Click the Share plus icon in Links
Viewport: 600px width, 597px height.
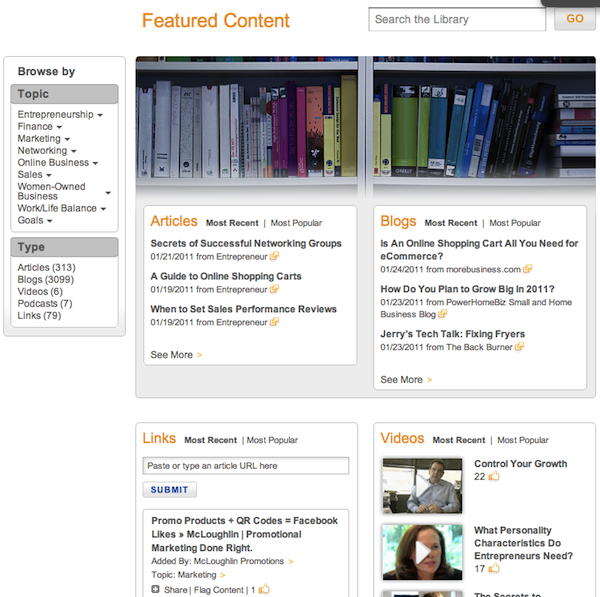click(155, 589)
